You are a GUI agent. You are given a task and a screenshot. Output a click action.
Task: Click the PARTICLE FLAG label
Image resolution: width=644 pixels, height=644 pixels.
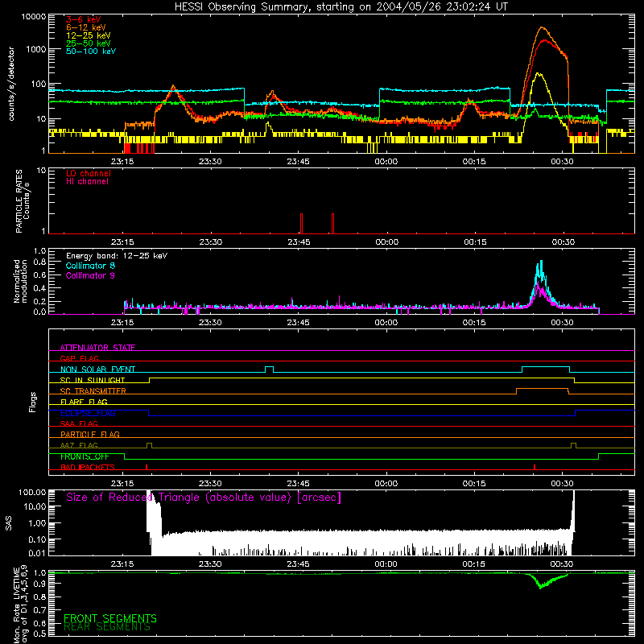click(90, 435)
